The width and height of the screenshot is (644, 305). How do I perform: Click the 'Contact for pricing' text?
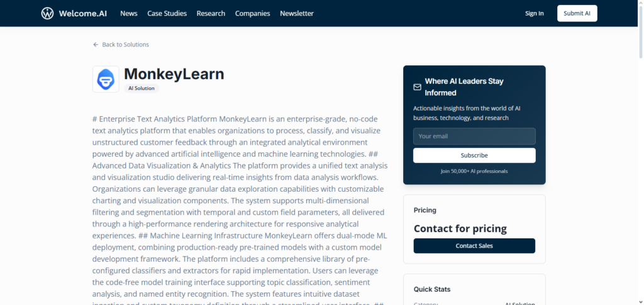460,229
